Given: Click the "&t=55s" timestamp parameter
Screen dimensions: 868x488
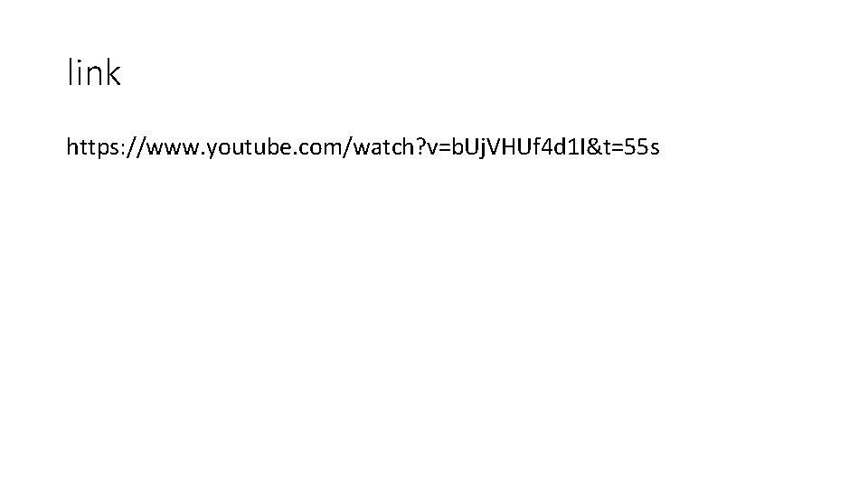Looking at the screenshot, I should (x=623, y=147).
